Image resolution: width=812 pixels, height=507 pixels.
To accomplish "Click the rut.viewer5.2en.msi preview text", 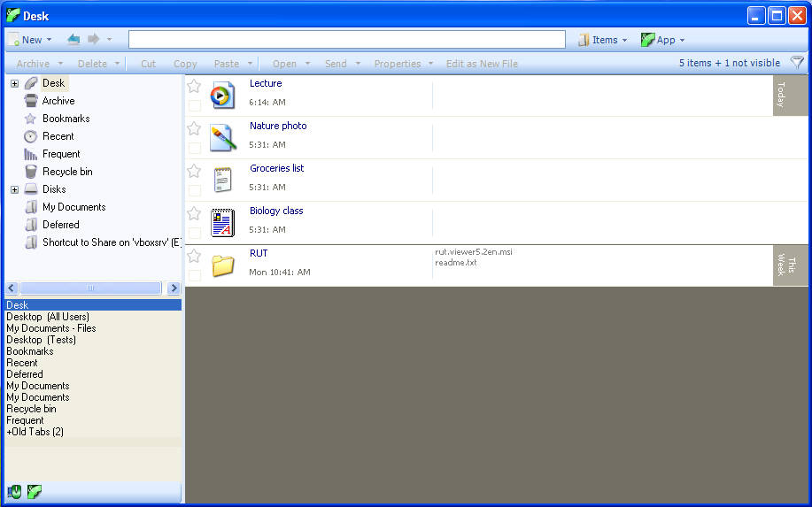I will [474, 252].
